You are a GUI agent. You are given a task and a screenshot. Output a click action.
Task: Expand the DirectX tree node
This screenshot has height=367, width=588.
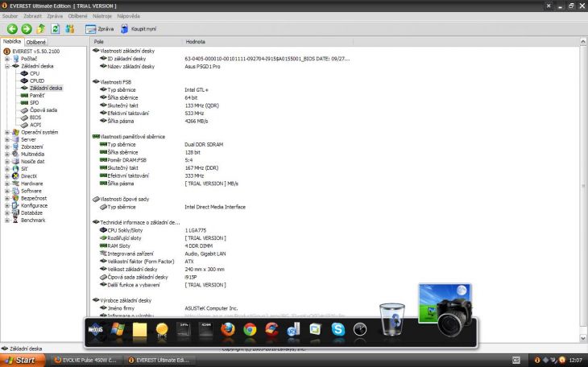pos(7,176)
